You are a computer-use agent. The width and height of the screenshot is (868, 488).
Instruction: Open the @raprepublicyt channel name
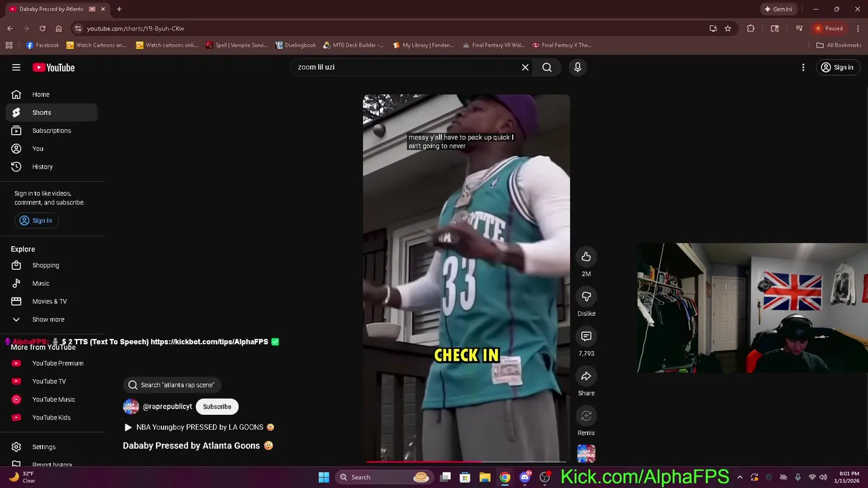click(x=167, y=407)
